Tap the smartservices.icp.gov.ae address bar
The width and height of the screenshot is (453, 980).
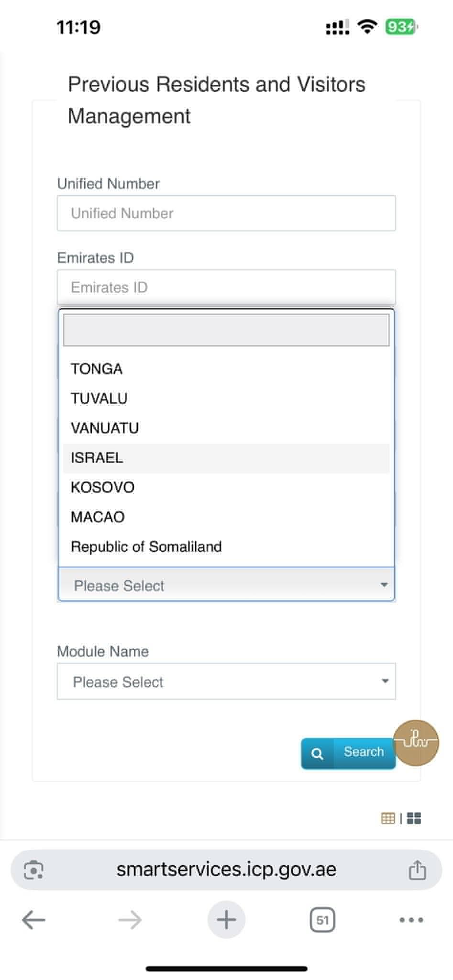(226, 869)
